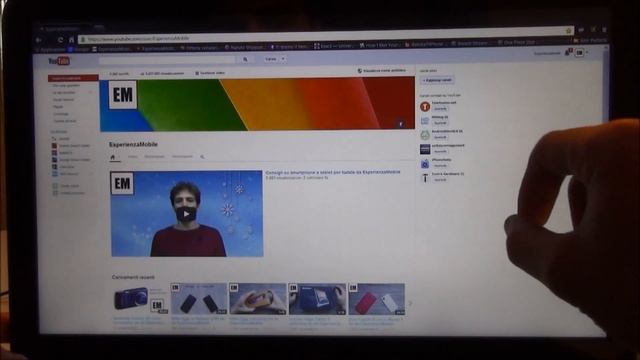This screenshot has width=640, height=360.
Task: Click the ExperienzaMobile channel name
Action: point(133,144)
